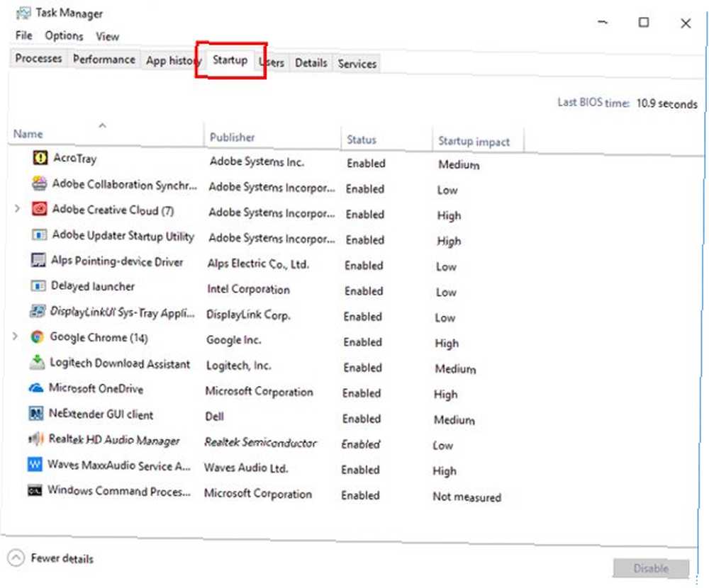This screenshot has width=709, height=588.
Task: Select the AcroTray icon
Action: pos(40,157)
